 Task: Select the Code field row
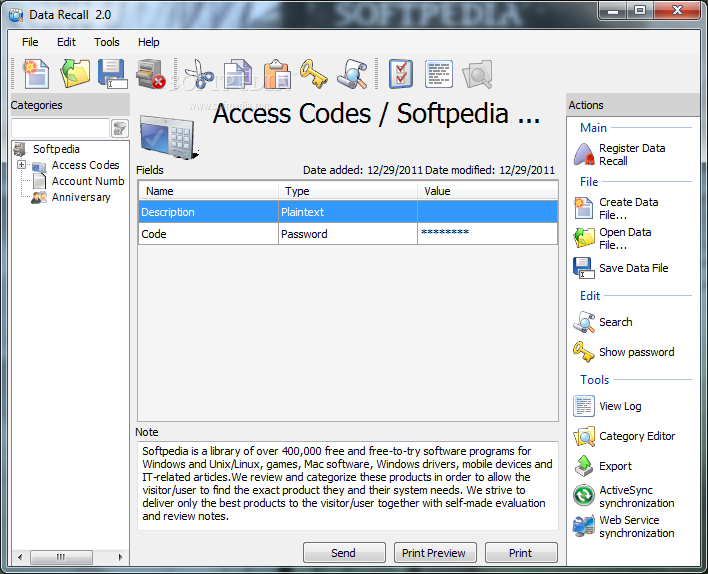click(x=348, y=234)
